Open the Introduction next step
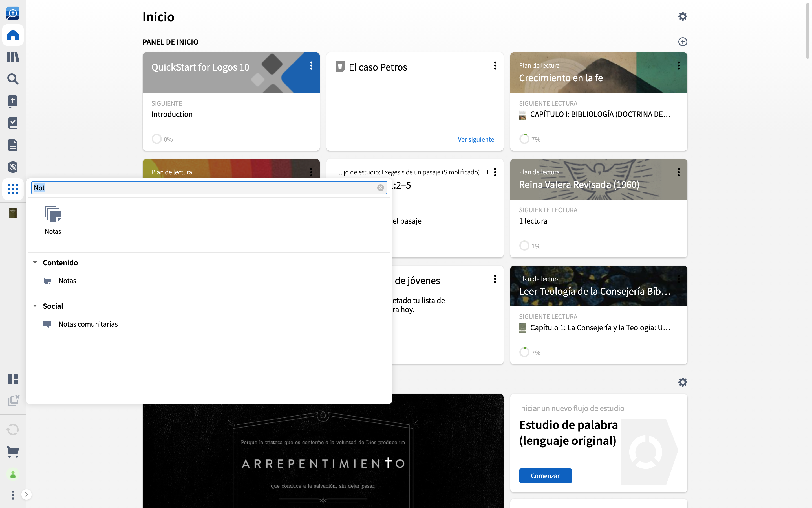This screenshot has height=508, width=812. [x=172, y=114]
